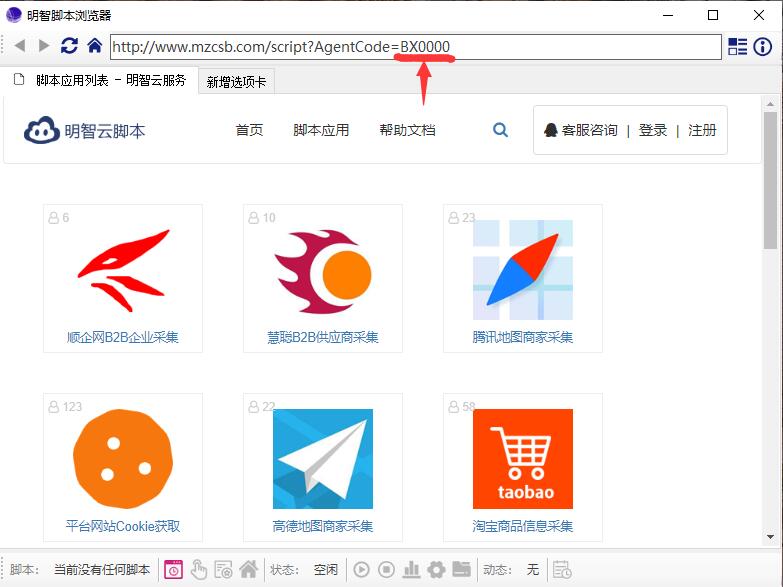
Task: Open the info icon at top right
Action: (763, 46)
